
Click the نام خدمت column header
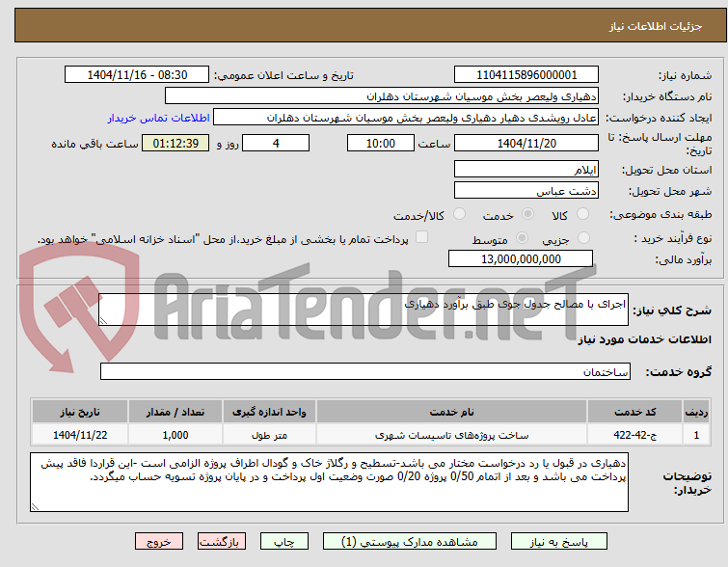click(451, 412)
